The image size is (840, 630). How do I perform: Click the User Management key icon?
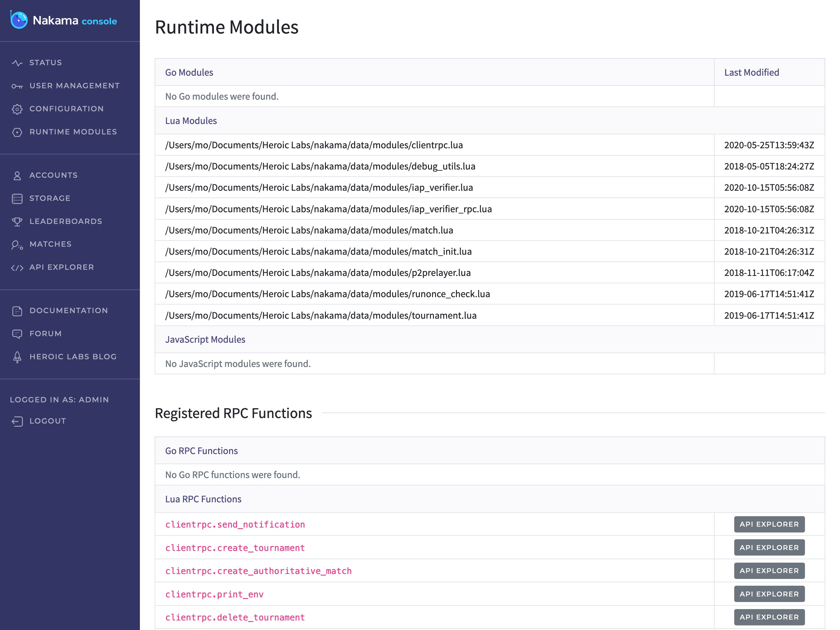pos(17,86)
